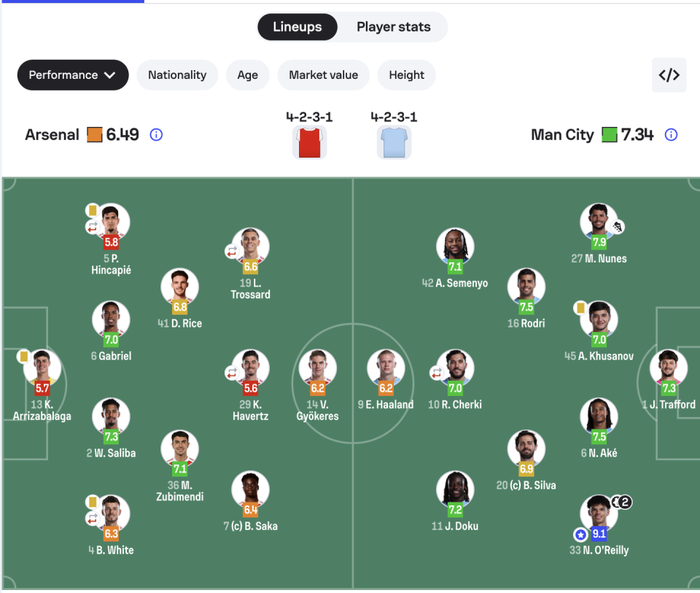This screenshot has width=700, height=593.
Task: Select the Nationality filter
Action: pos(177,75)
